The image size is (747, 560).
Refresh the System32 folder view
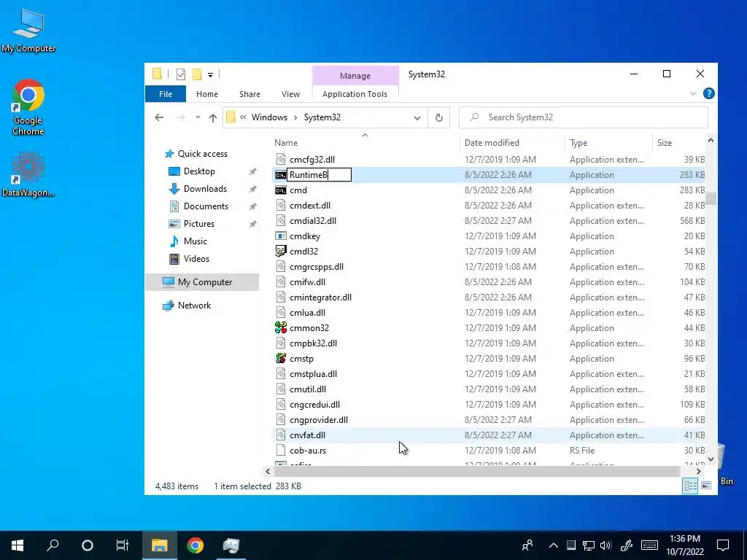tap(438, 117)
